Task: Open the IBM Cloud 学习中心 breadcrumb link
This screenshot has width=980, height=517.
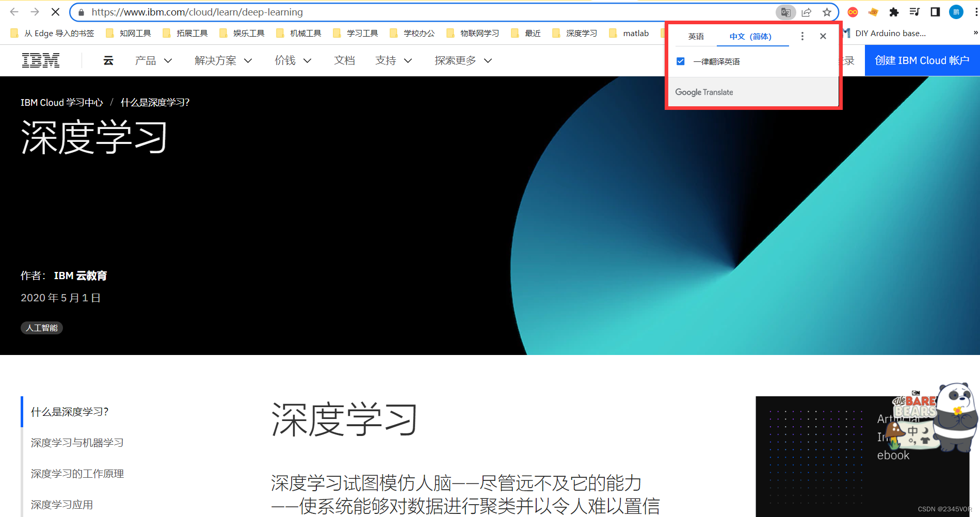Action: [61, 102]
